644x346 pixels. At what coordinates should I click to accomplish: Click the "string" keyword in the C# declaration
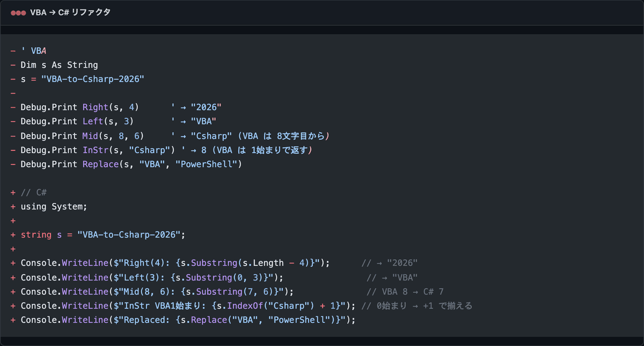(34, 235)
